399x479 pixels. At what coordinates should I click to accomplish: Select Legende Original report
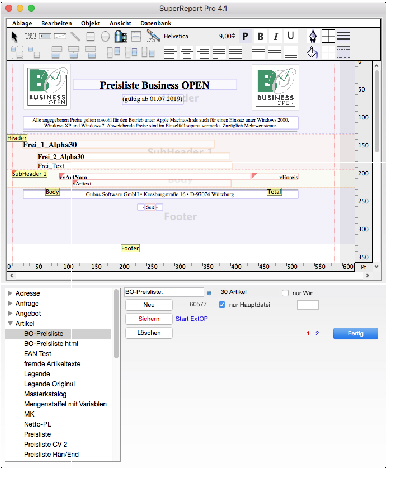(x=50, y=384)
